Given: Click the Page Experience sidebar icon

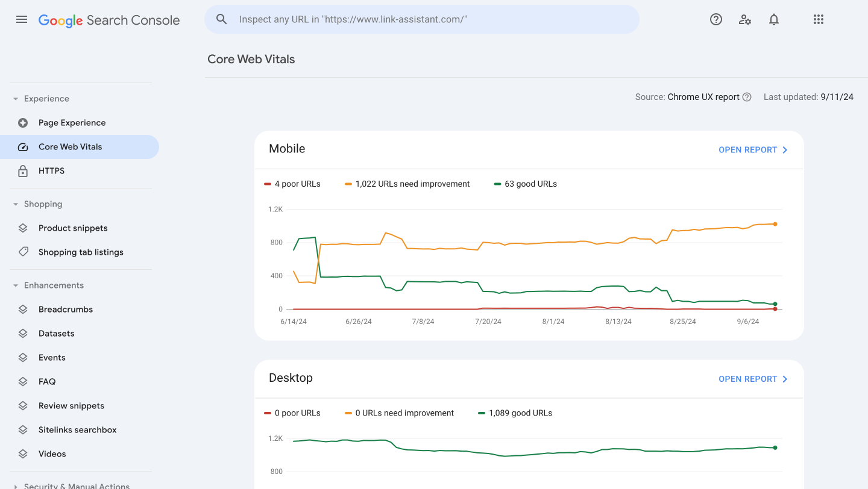Looking at the screenshot, I should [x=23, y=123].
